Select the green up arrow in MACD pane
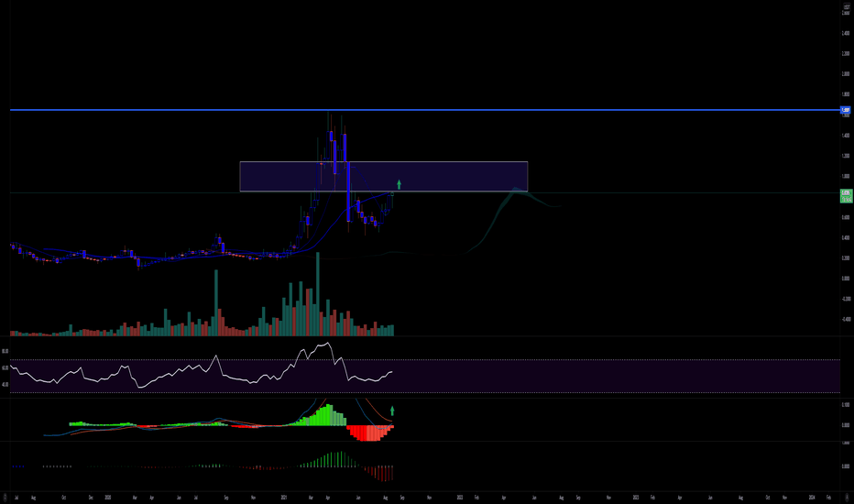The height and width of the screenshot is (504, 854). [x=392, y=411]
